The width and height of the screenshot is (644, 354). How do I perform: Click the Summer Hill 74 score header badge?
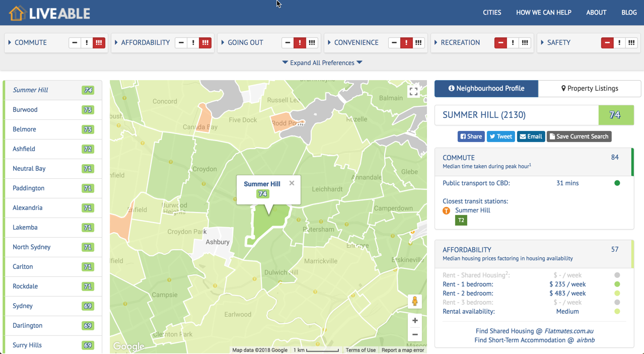(615, 115)
